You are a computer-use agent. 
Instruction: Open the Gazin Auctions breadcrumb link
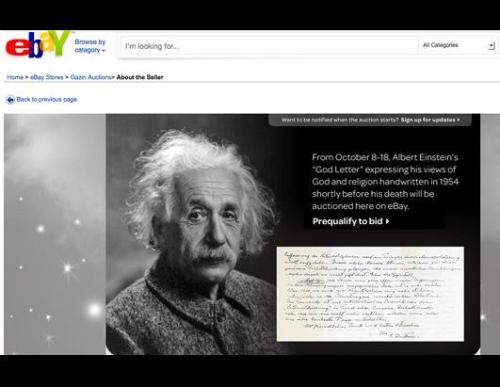click(x=91, y=77)
